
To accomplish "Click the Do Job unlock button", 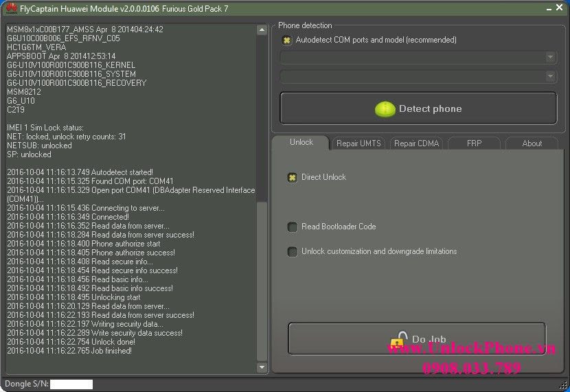I will pyautogui.click(x=417, y=338).
